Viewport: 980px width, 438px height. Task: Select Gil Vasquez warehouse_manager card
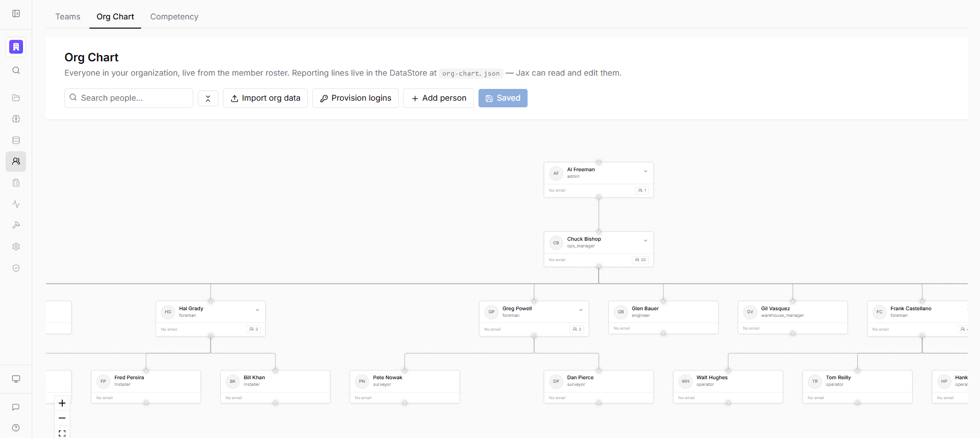click(793, 317)
